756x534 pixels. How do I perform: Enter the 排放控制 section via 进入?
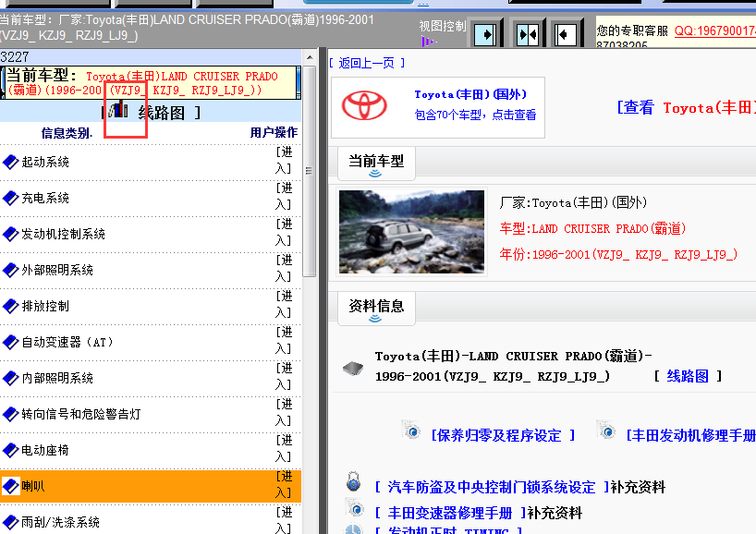click(x=284, y=305)
